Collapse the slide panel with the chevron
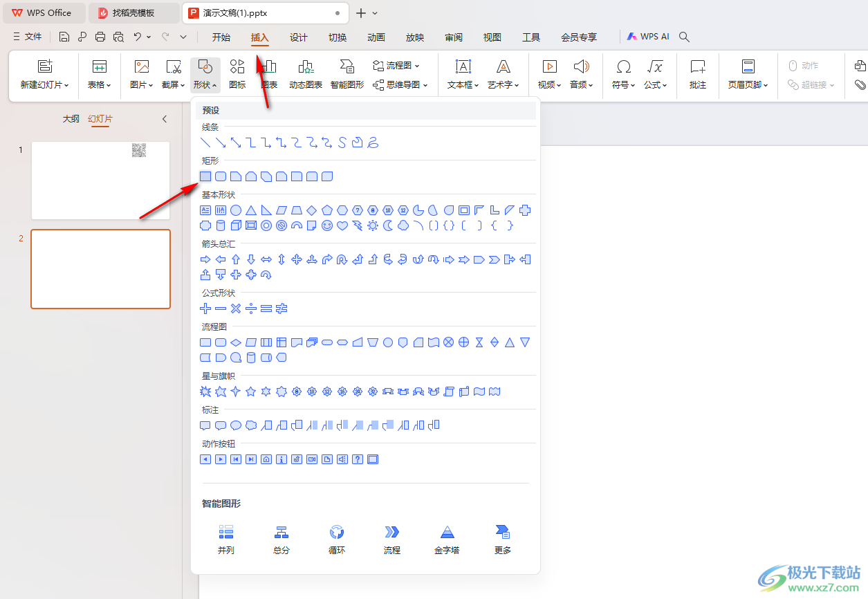 click(165, 119)
